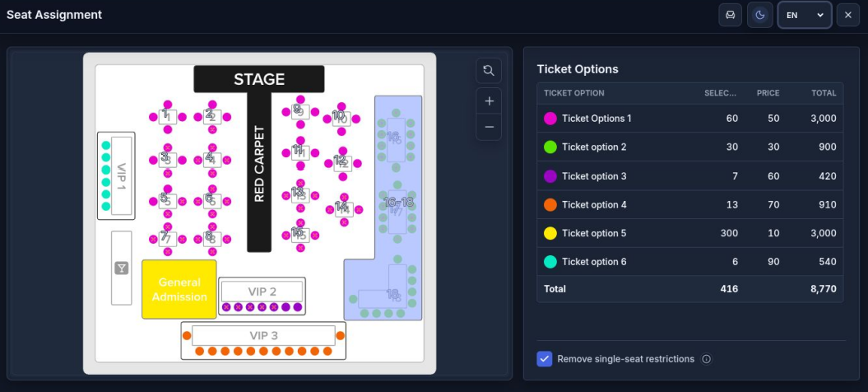Zoom out of the seat map
Viewport: 868px width, 392px height.
489,127
